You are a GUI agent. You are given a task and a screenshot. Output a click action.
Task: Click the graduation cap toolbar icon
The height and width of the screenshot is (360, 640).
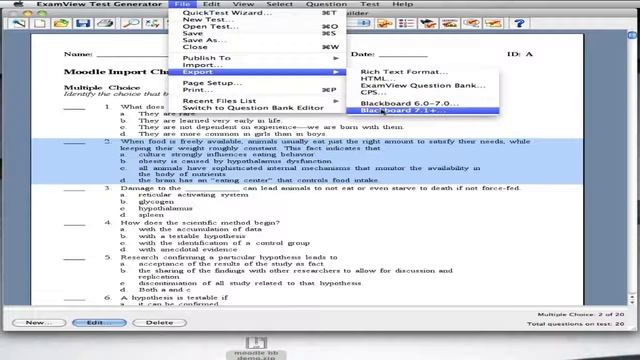pos(428,23)
